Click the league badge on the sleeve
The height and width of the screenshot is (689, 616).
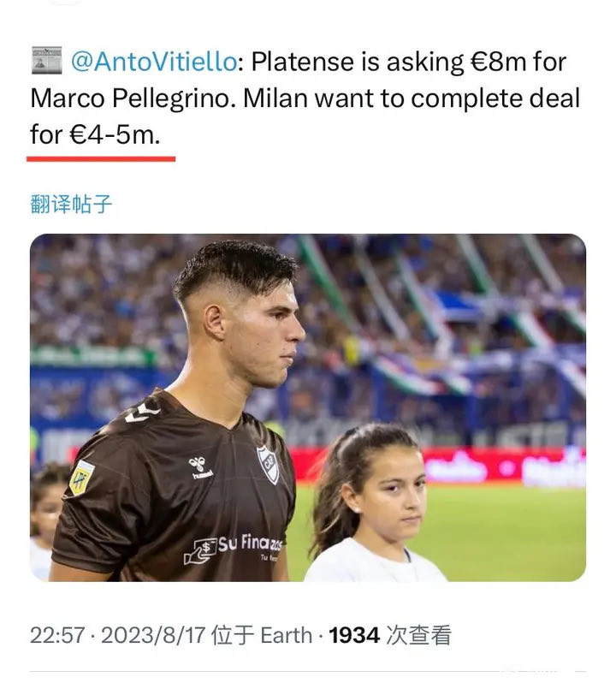(82, 476)
